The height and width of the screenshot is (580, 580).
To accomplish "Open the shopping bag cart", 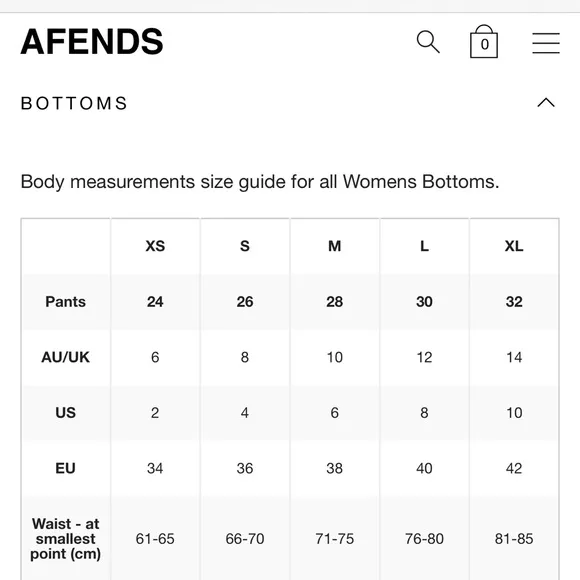I will coord(484,41).
